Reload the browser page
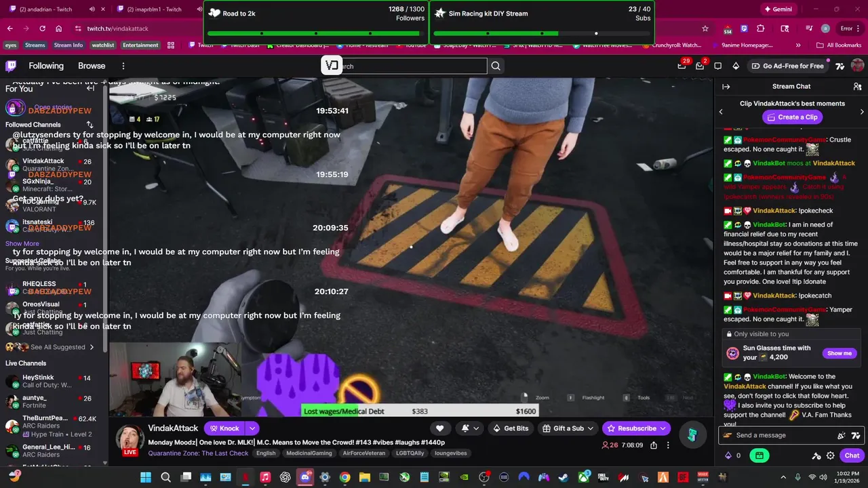The width and height of the screenshot is (868, 488). [42, 28]
